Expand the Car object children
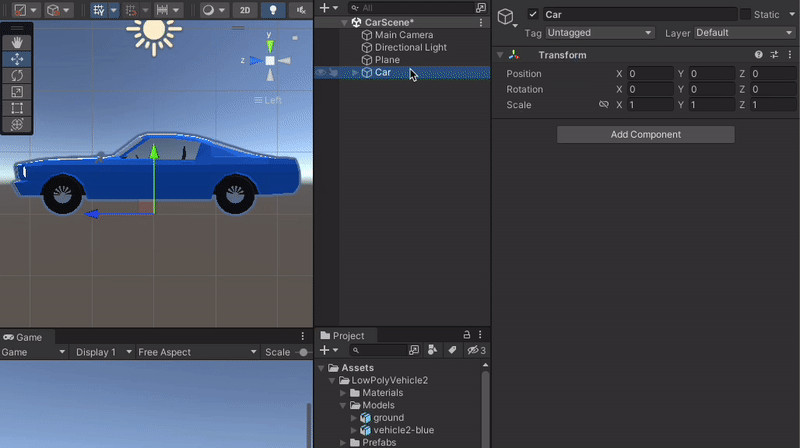 (355, 72)
